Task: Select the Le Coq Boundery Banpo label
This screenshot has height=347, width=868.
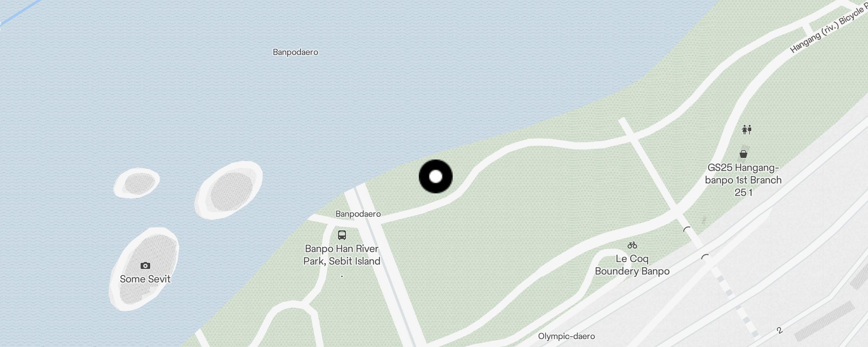Action: [x=632, y=265]
